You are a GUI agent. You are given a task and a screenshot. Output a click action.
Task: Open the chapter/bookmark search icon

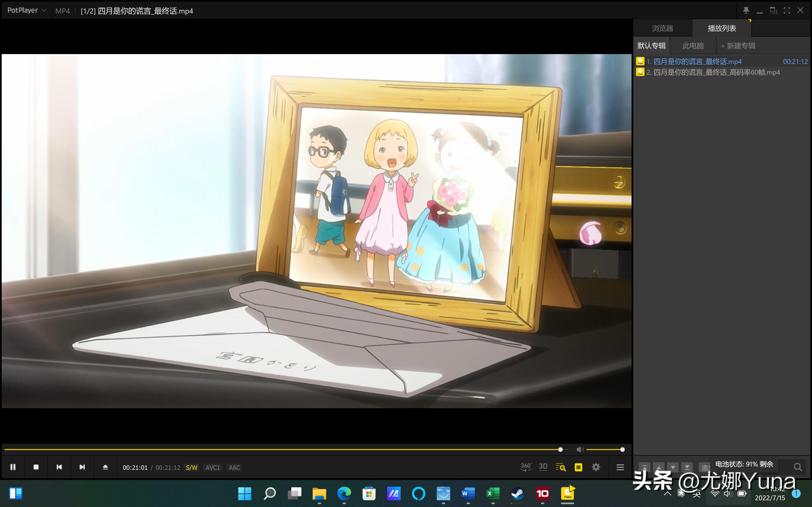click(560, 467)
